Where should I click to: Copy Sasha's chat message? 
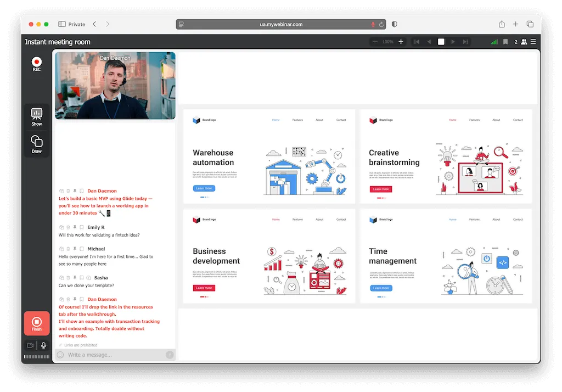point(61,278)
